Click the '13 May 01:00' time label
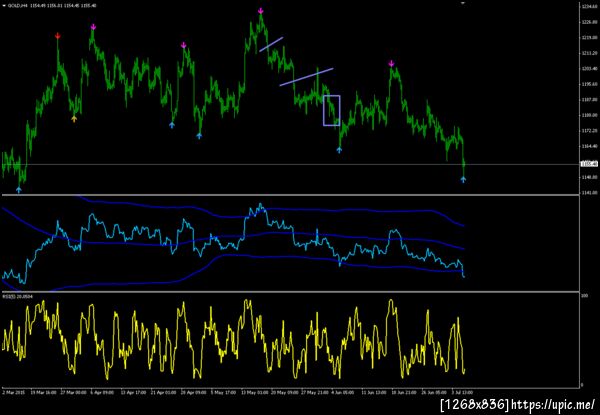The image size is (600, 415). pyautogui.click(x=254, y=392)
